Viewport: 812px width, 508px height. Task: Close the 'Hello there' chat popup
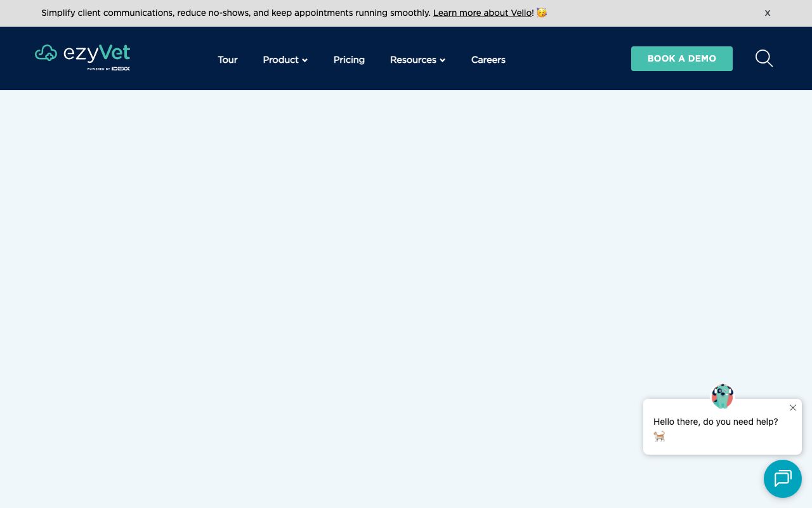[x=793, y=408]
